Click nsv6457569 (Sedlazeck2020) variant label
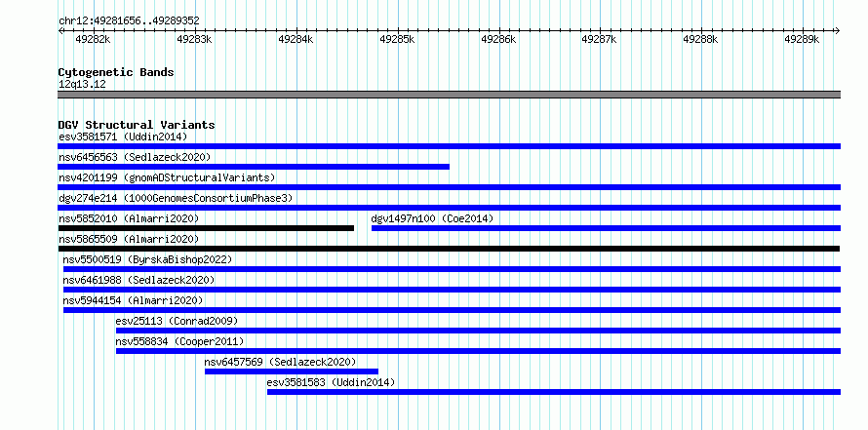This screenshot has width=868, height=430. click(x=280, y=362)
